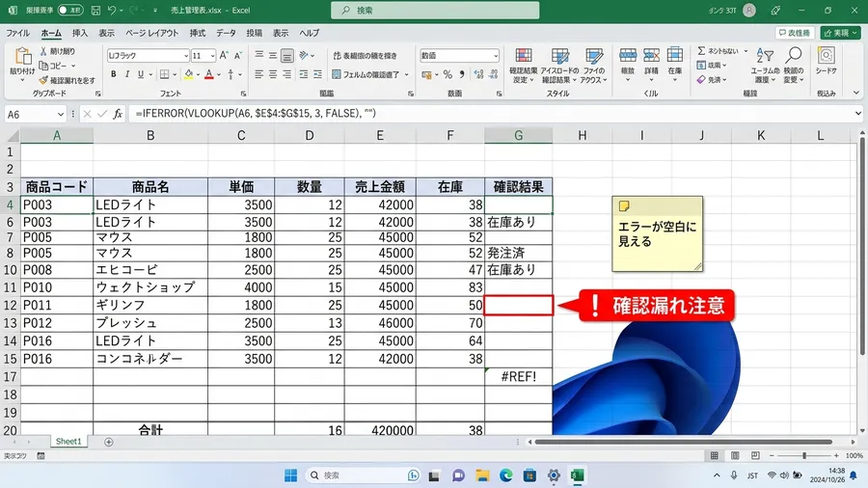
Task: Open the font size dropdown showing 11
Action: click(x=212, y=56)
